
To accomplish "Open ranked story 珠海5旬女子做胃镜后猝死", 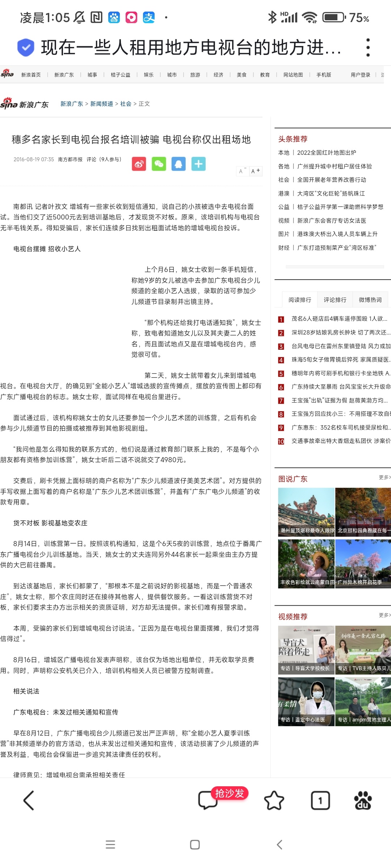I will [x=341, y=359].
